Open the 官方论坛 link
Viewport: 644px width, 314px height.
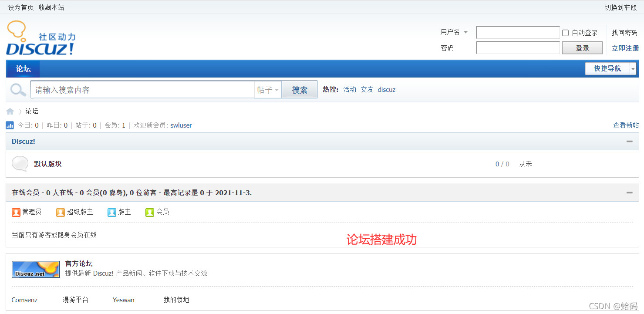tap(79, 263)
